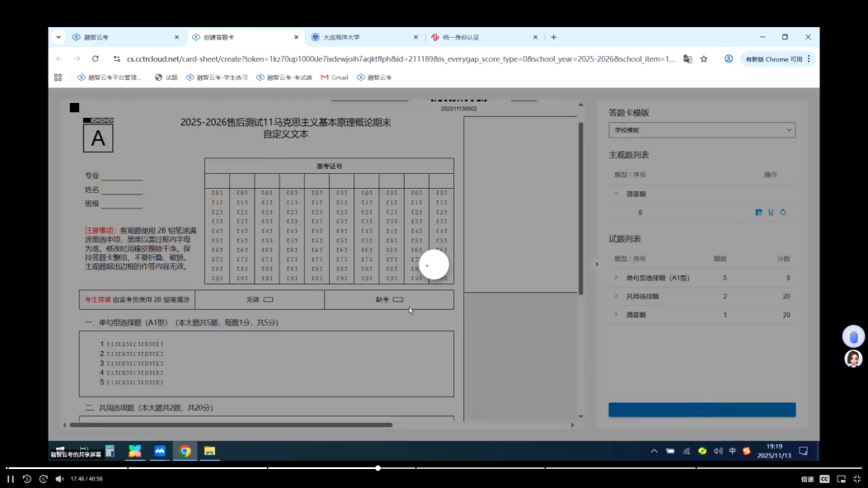Click the blue button below the question list

tap(701, 410)
